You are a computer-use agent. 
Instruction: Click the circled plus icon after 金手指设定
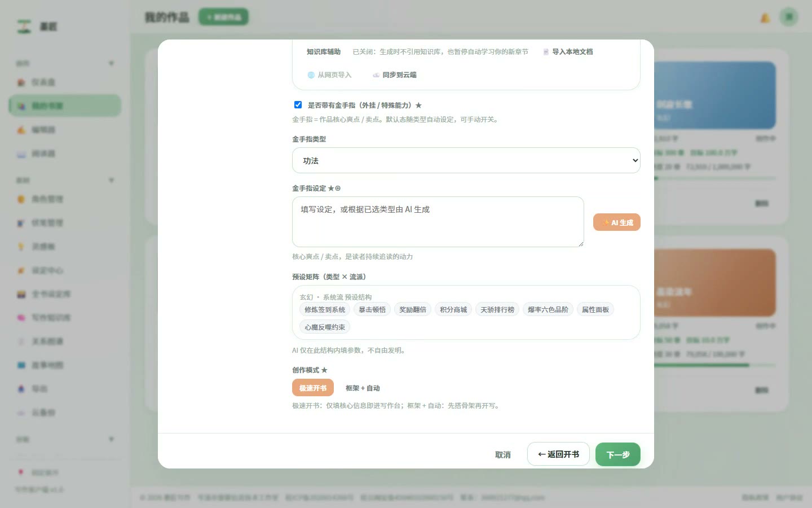click(338, 189)
